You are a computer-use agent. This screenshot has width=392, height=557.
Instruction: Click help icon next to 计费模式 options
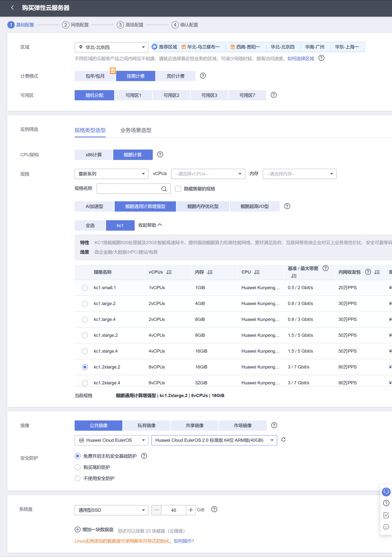203,76
